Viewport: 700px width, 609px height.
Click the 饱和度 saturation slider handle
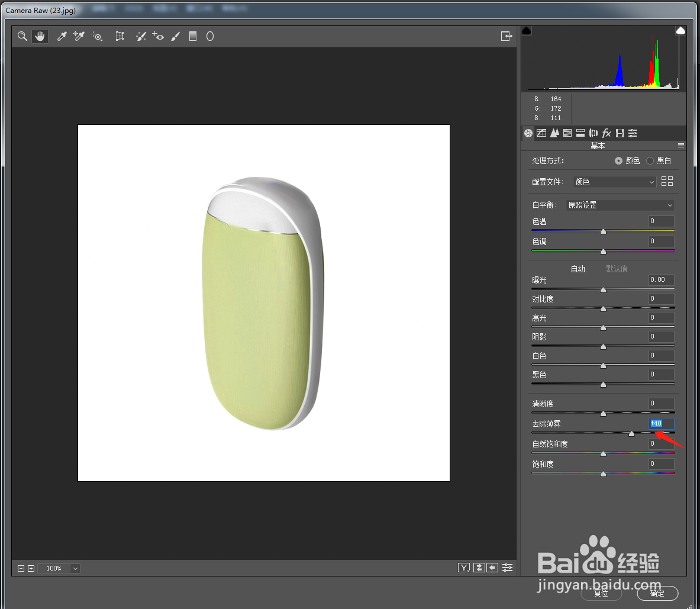tap(603, 474)
